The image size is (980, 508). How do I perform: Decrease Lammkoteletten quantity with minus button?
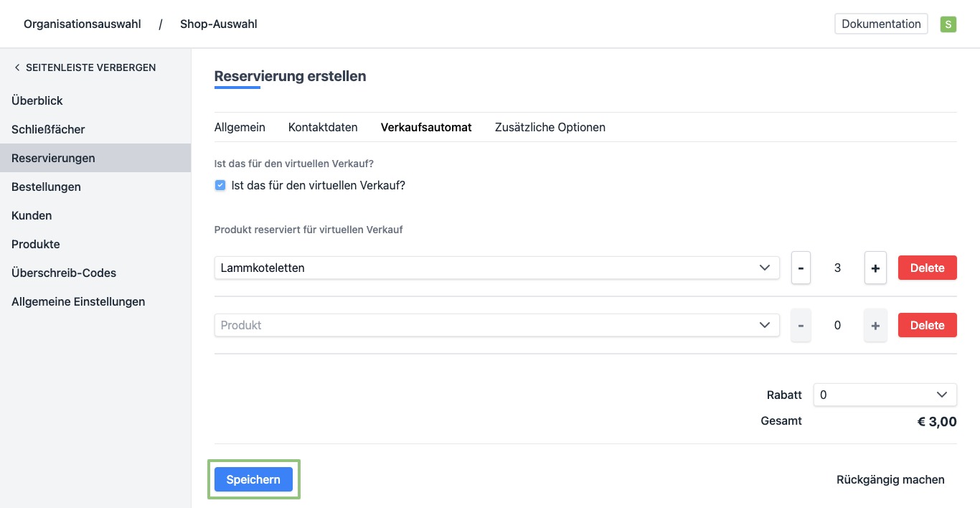(801, 268)
